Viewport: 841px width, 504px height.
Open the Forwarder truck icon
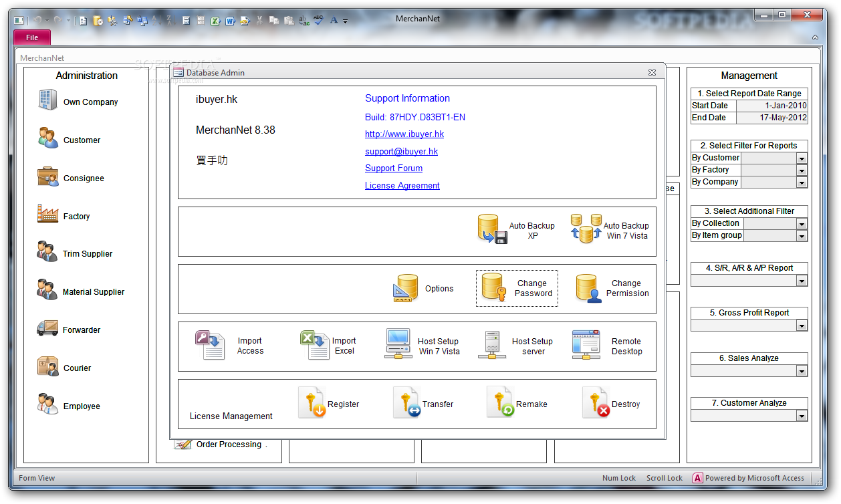coord(47,328)
